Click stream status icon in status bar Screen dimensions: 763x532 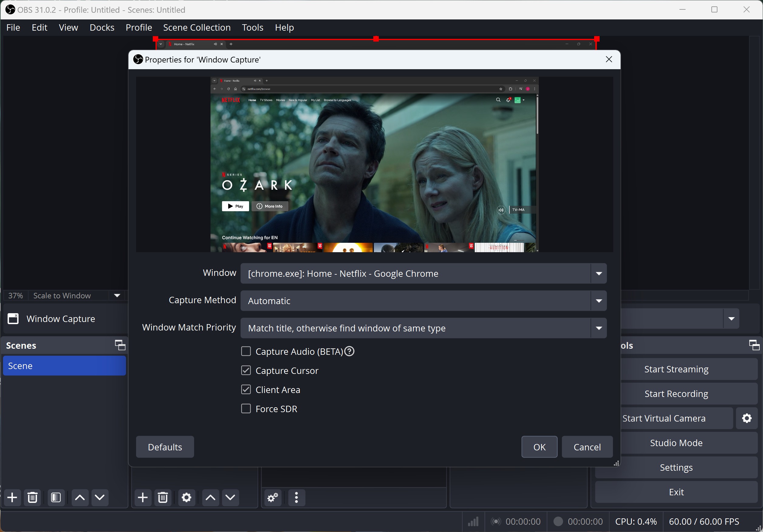pos(495,521)
